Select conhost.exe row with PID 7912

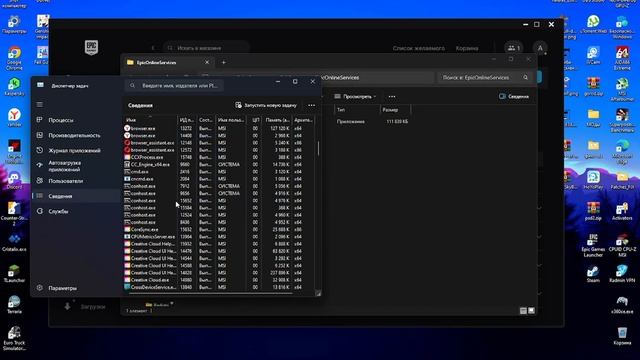pyautogui.click(x=219, y=186)
